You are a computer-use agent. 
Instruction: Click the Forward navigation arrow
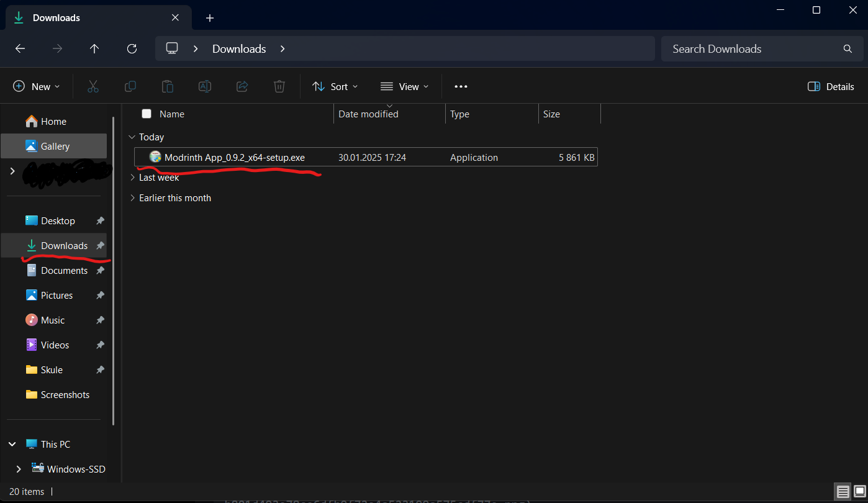57,48
